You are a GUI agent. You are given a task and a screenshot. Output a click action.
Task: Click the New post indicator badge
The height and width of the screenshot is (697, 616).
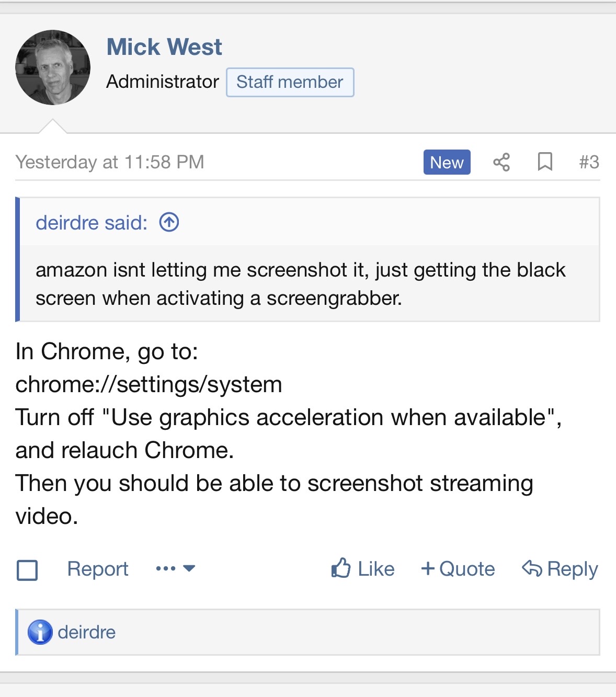pyautogui.click(x=447, y=162)
